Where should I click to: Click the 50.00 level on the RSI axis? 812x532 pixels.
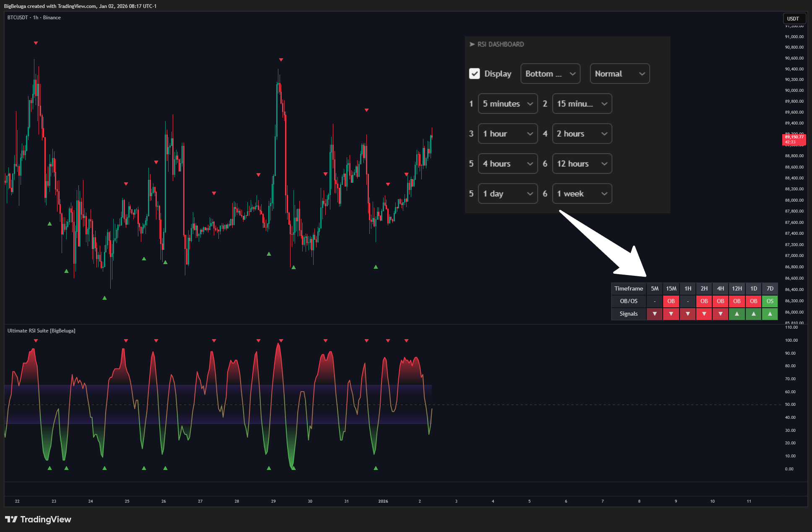(790, 405)
